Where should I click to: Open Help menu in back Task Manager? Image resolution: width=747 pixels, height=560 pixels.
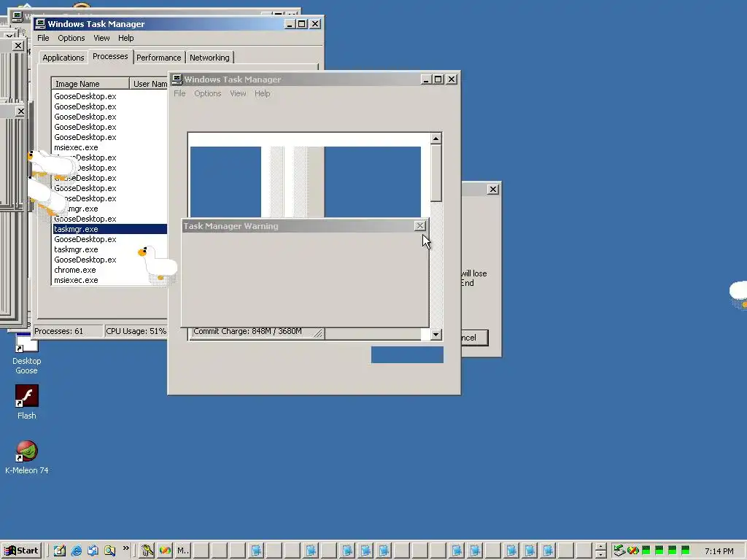pos(125,38)
